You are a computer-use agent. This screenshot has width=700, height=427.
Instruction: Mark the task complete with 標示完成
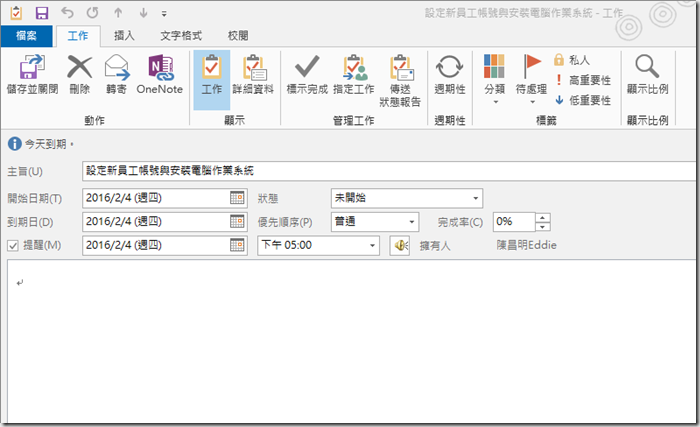(x=308, y=75)
